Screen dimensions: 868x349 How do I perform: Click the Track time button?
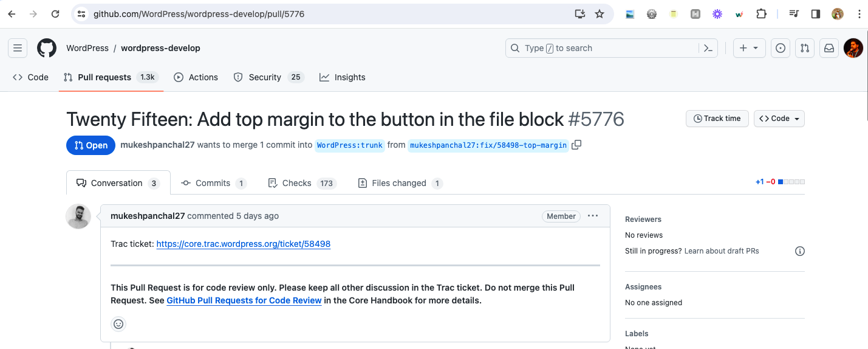(717, 119)
